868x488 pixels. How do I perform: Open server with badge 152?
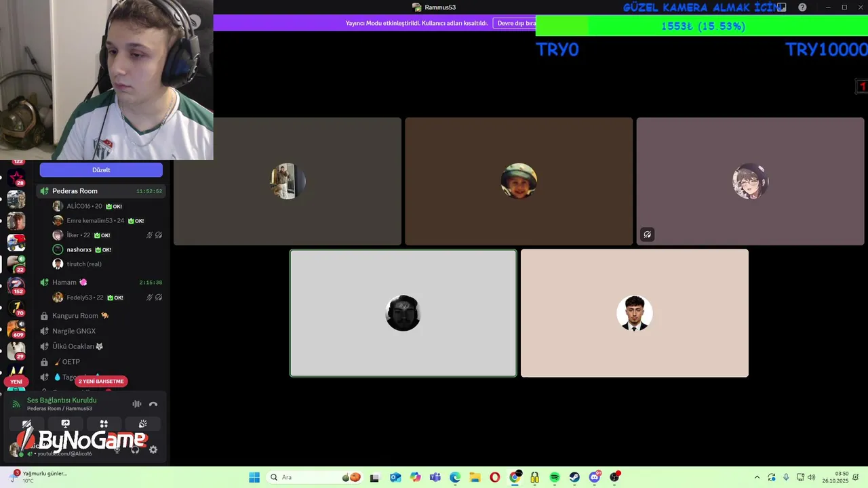click(16, 286)
